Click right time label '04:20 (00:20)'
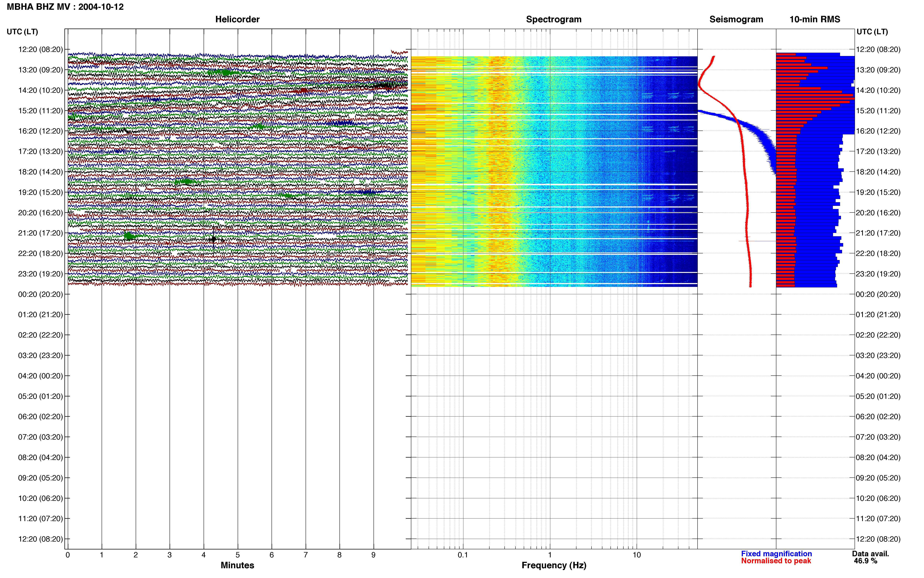Screen dimensions: 924x578 [878, 376]
